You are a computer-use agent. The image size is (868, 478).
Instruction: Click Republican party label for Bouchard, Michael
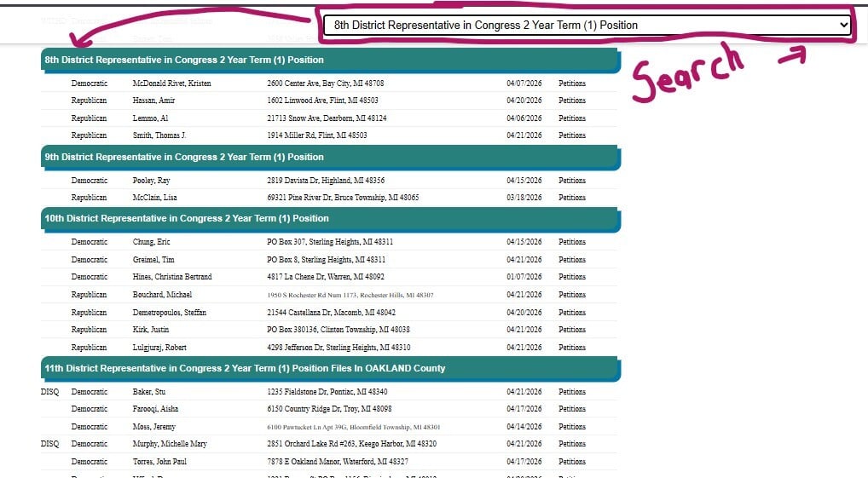[89, 294]
